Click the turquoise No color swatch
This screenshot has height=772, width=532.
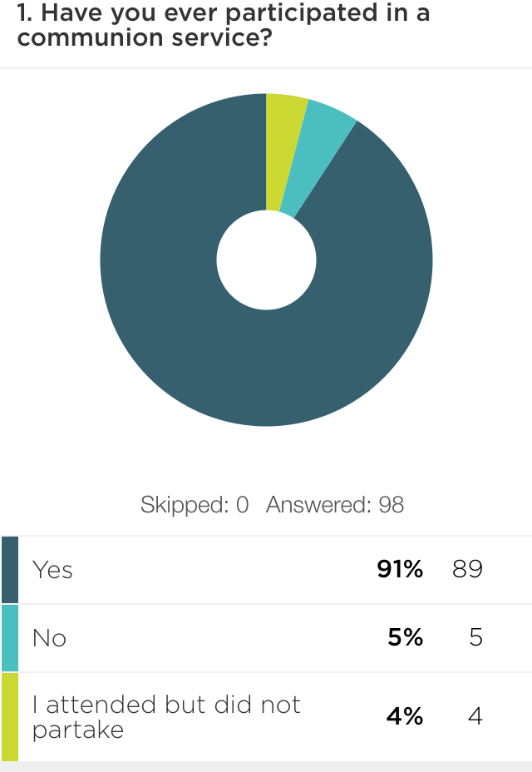tap(10, 638)
